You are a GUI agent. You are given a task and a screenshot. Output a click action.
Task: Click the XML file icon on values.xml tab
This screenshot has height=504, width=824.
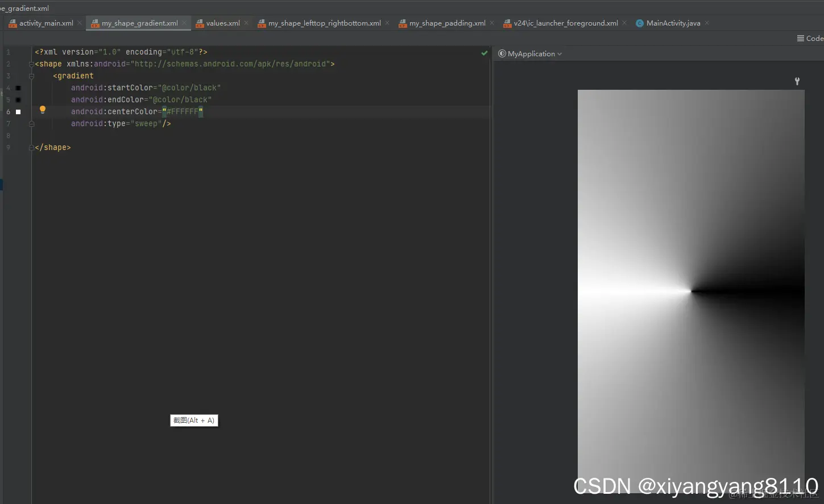(200, 23)
